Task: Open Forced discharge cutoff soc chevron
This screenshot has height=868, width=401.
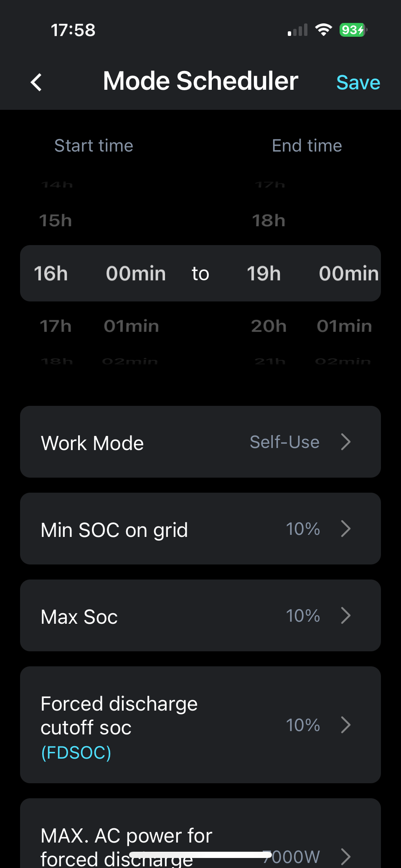Action: click(345, 725)
